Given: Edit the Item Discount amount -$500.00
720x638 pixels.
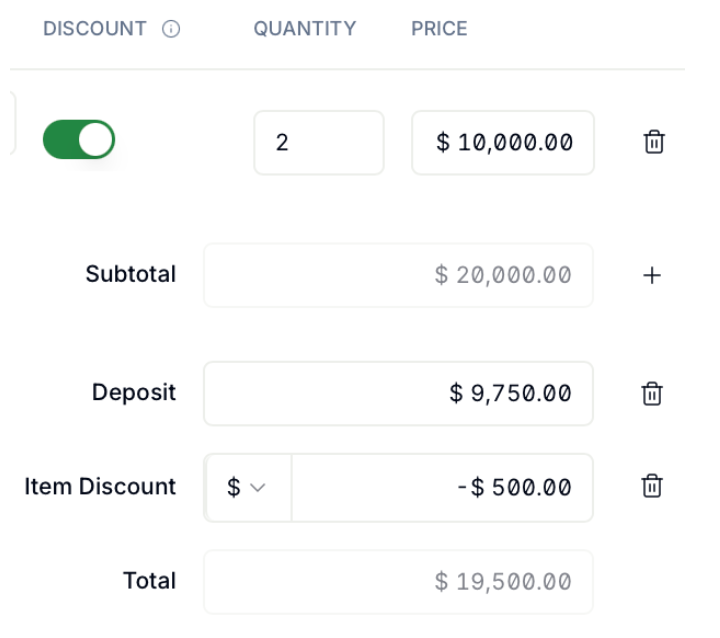Looking at the screenshot, I should click(x=442, y=487).
